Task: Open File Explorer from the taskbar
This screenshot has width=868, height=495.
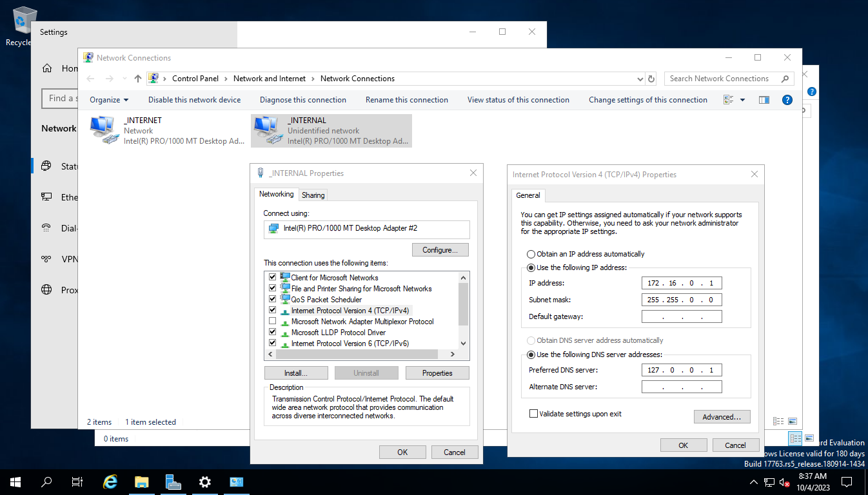Action: pos(141,481)
